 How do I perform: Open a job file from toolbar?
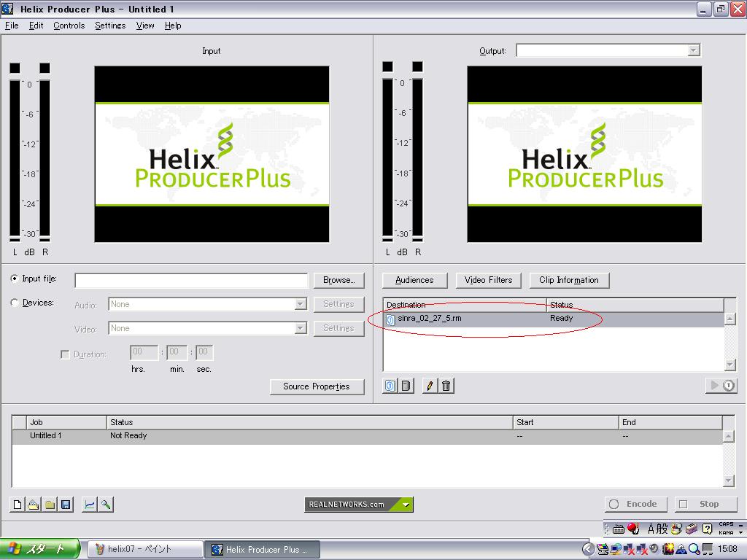(x=34, y=505)
